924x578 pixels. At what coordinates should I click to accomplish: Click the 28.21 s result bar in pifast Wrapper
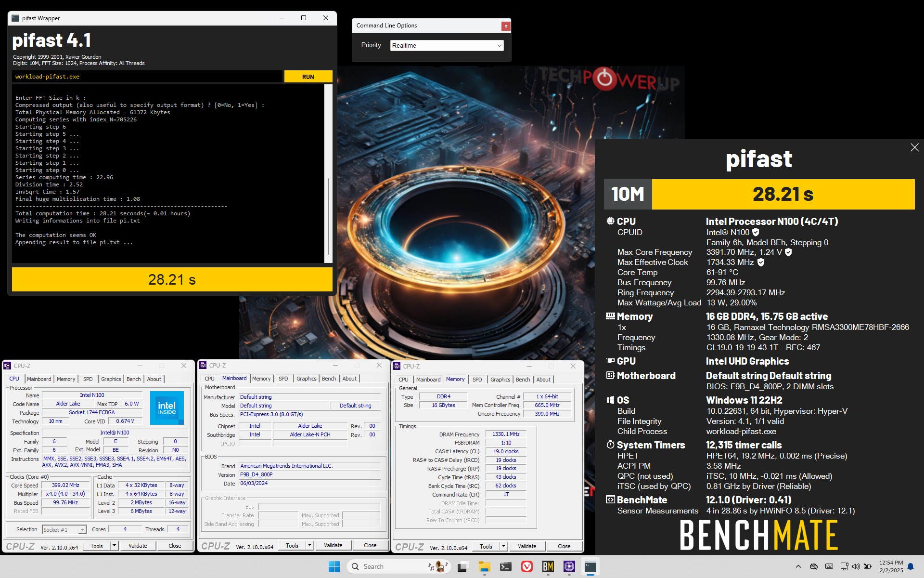[172, 279]
